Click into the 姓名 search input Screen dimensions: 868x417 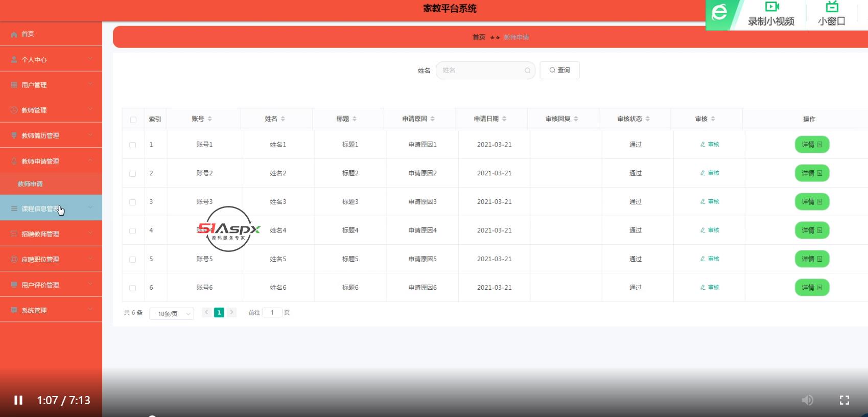pyautogui.click(x=485, y=71)
